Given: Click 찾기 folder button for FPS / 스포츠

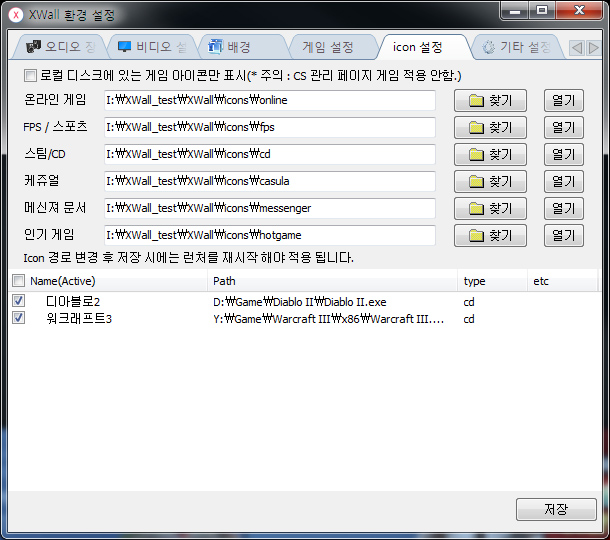Looking at the screenshot, I should 490,128.
